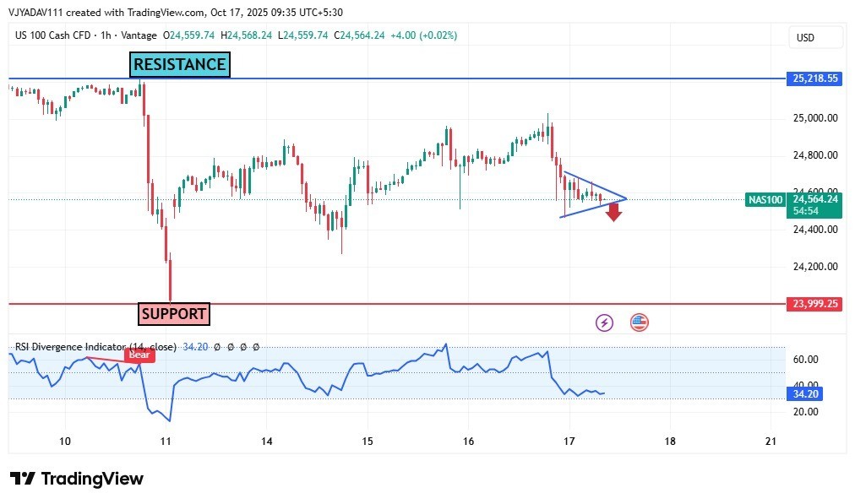Click date 14 on the time axis
855x504 pixels.
266,441
